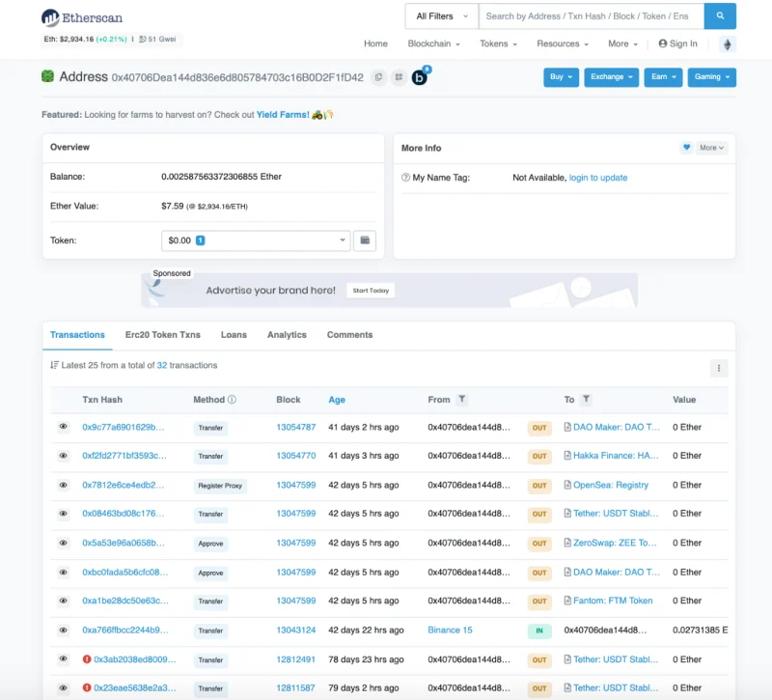
Task: Expand the Tokens menu
Action: tap(498, 43)
